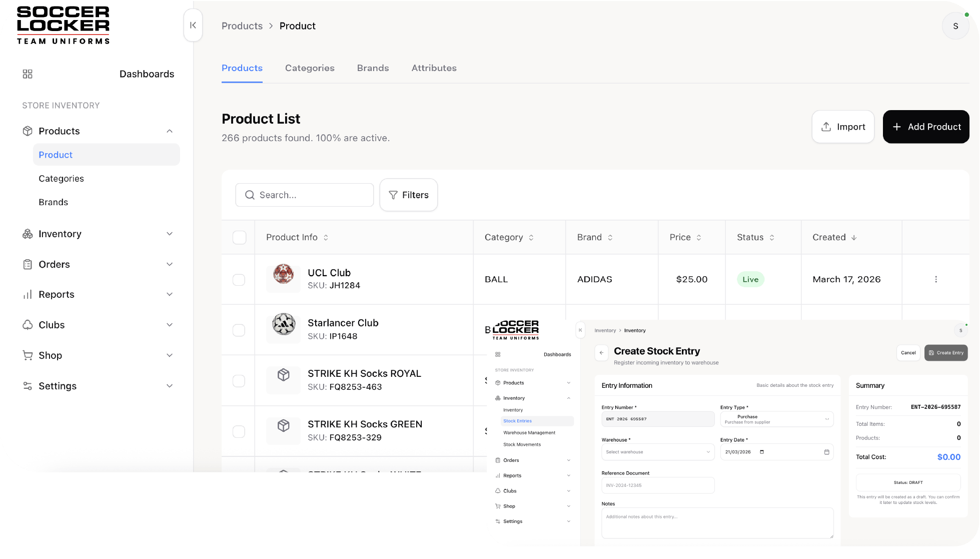The height and width of the screenshot is (559, 980).
Task: Click the Dashboards grid icon
Action: point(28,74)
